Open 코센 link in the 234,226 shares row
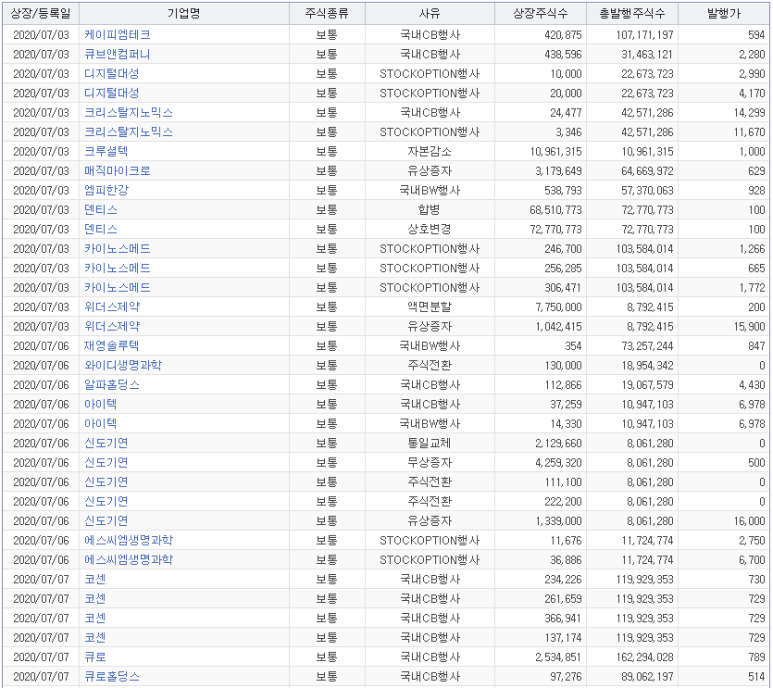The width and height of the screenshot is (773, 688). (95, 579)
